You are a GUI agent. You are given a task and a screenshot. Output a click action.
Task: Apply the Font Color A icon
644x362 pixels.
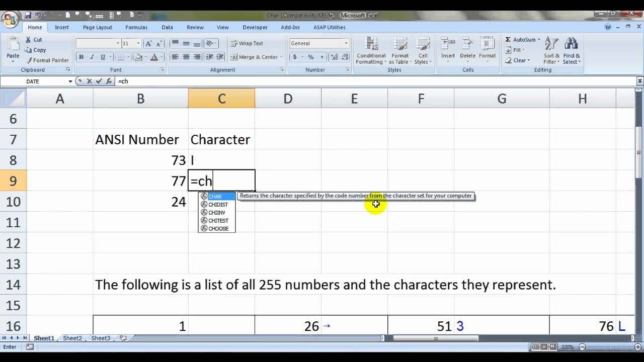154,57
